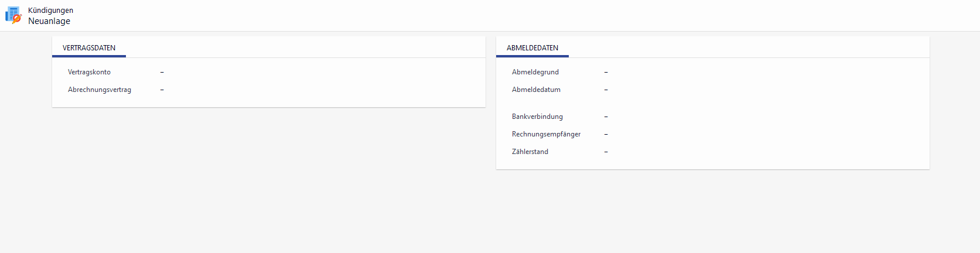Switch to the Abmeldedaten tab

(532, 48)
